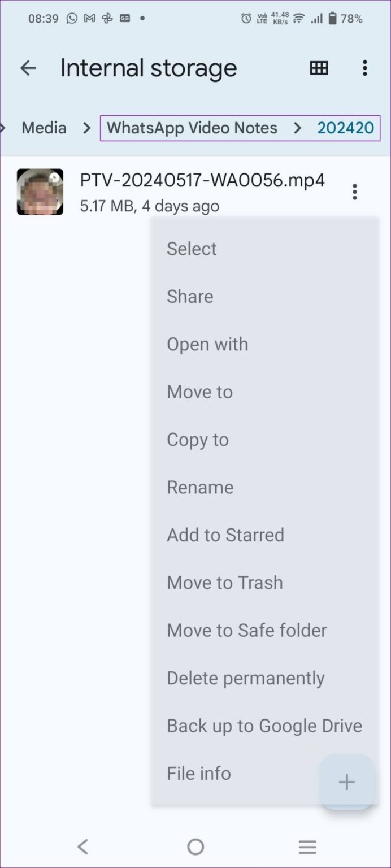Open recent apps with navigation bar icon
The height and width of the screenshot is (868, 391).
[307, 847]
